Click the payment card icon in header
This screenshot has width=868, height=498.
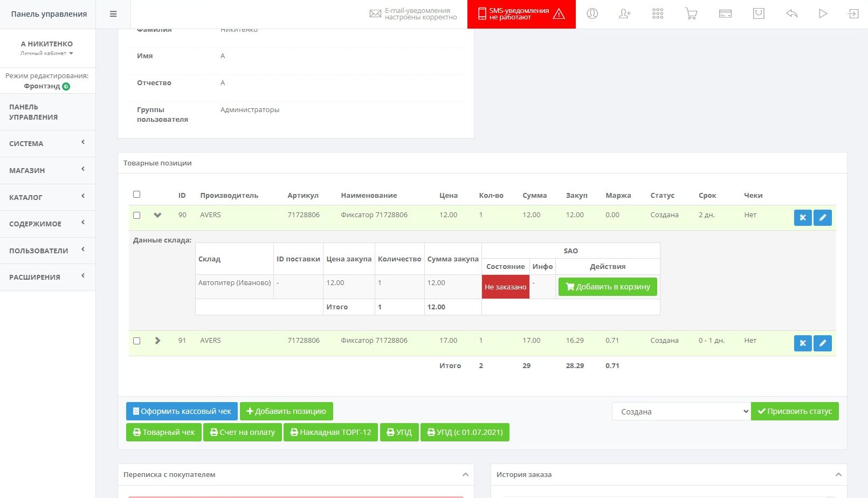point(725,14)
